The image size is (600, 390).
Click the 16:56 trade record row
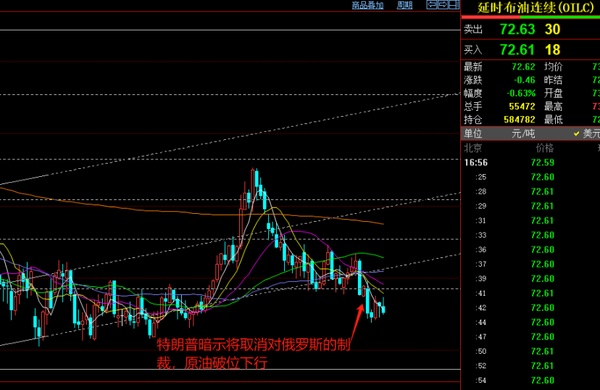[x=530, y=163]
